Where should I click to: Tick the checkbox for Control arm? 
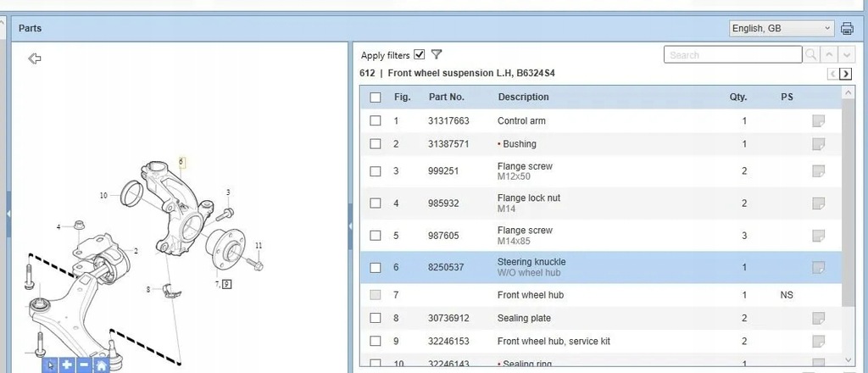click(x=376, y=120)
